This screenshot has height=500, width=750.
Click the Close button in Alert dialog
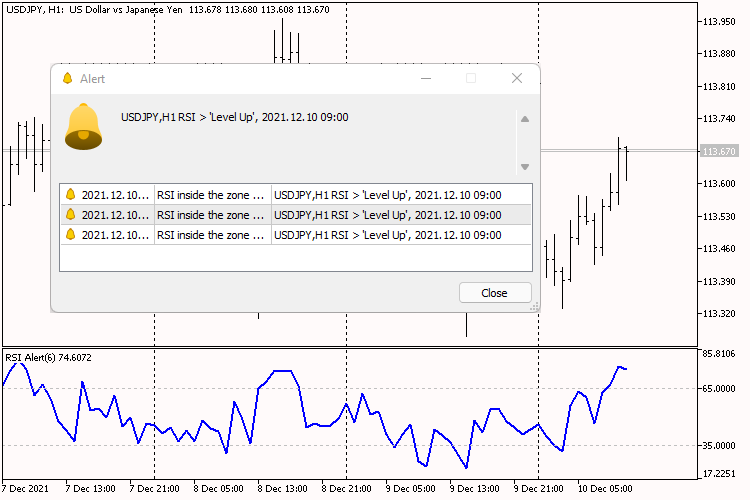(x=495, y=292)
